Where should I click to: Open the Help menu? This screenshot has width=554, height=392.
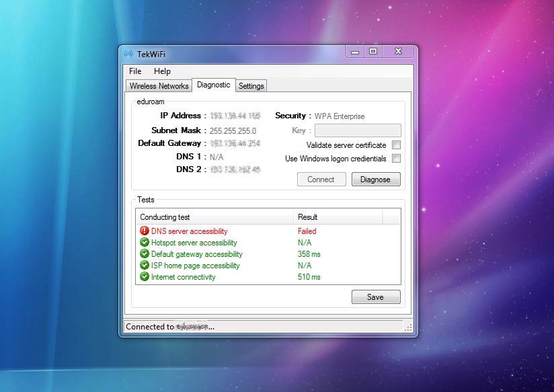pyautogui.click(x=162, y=71)
